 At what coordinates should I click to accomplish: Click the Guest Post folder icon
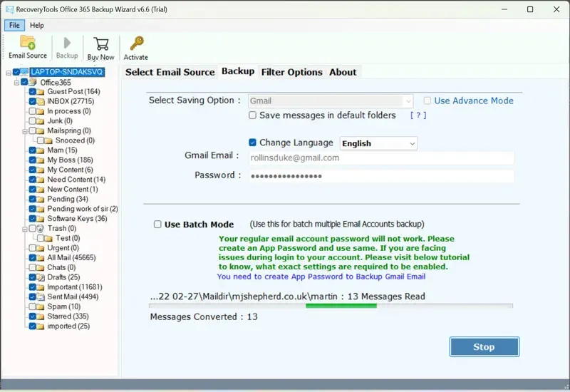(x=41, y=92)
